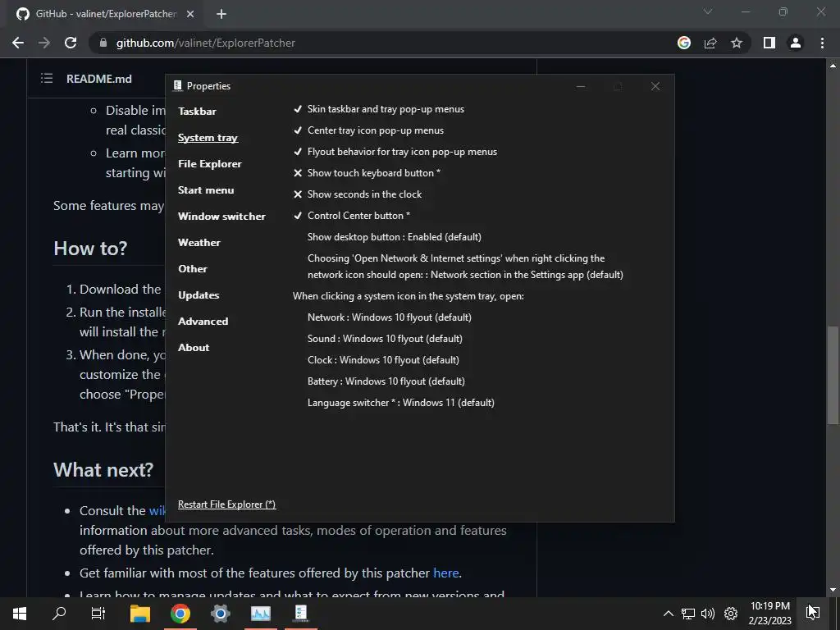Reload the GitHub page

point(71,43)
